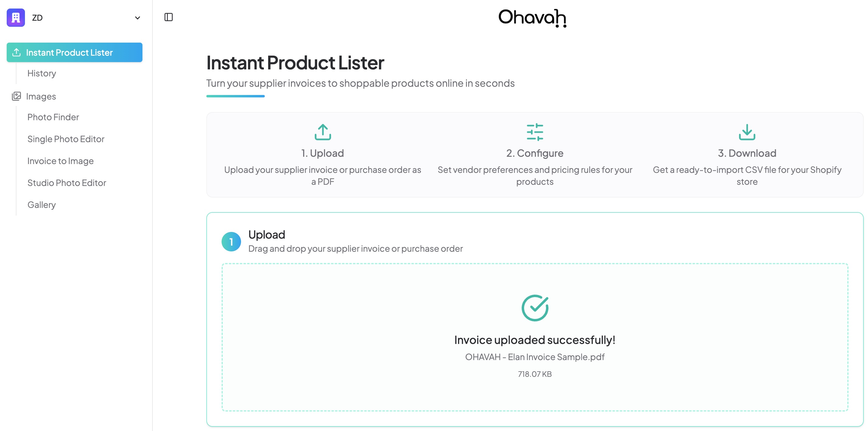Open the History section
Image resolution: width=868 pixels, height=431 pixels.
coord(41,73)
